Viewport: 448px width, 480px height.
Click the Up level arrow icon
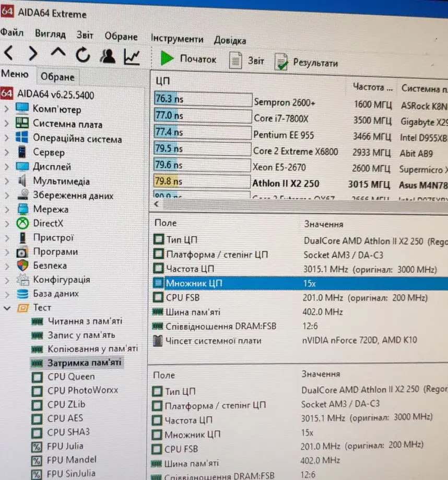pyautogui.click(x=58, y=52)
